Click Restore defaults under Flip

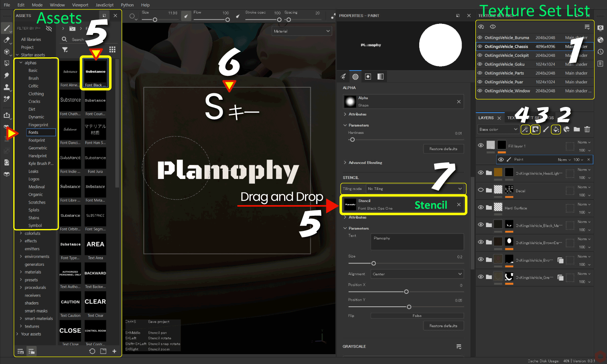(443, 326)
